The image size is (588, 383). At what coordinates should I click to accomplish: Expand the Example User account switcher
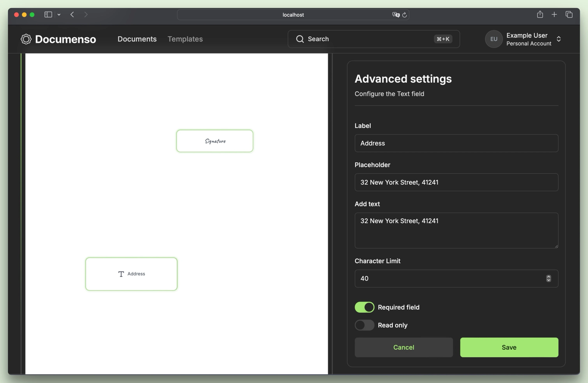click(x=559, y=39)
